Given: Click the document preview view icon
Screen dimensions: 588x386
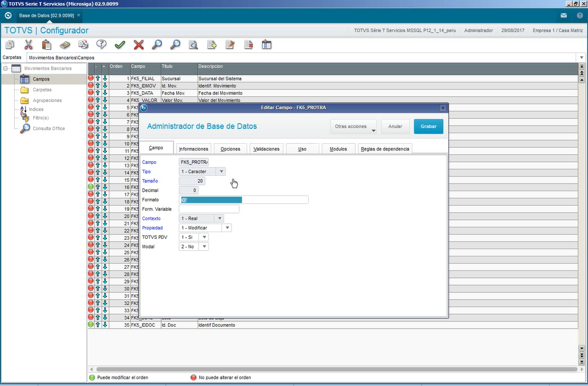Looking at the screenshot, I should (x=194, y=45).
